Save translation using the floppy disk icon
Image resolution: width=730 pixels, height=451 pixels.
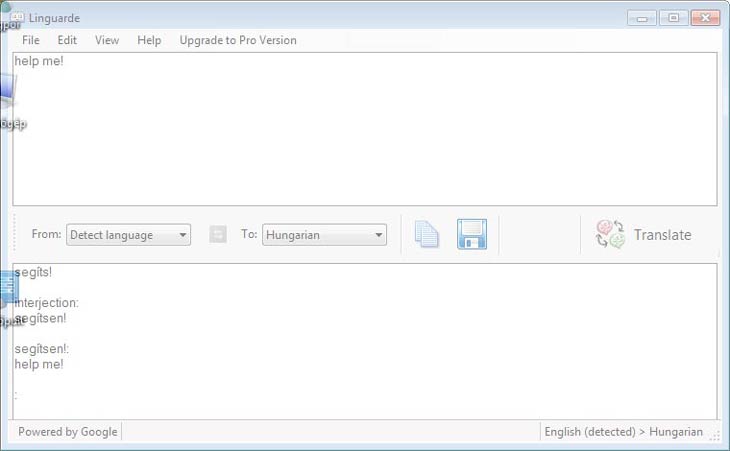pyautogui.click(x=472, y=235)
